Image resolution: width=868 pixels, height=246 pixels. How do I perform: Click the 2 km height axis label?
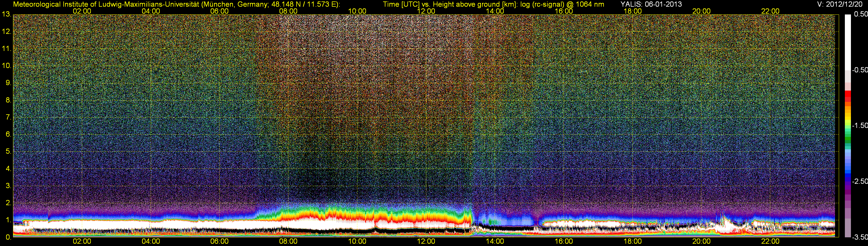8,203
